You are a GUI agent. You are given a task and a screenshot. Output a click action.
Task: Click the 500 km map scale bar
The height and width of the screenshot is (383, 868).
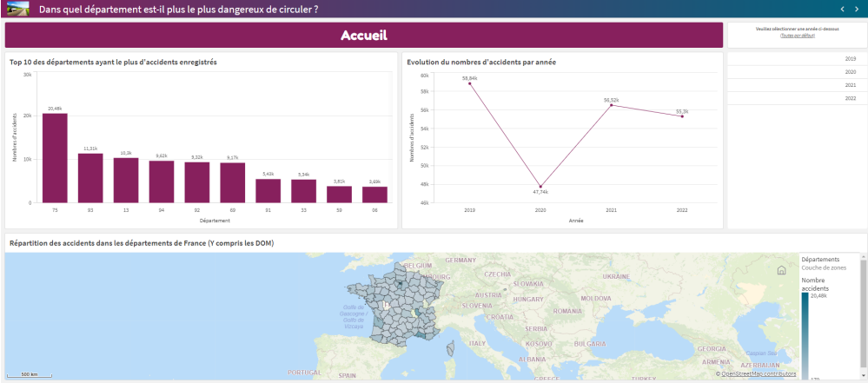tap(29, 375)
